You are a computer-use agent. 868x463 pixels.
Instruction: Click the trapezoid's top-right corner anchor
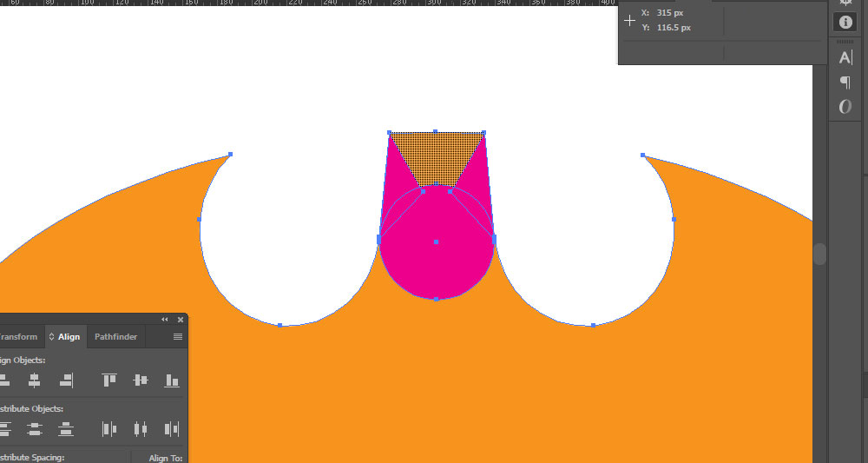[x=484, y=133]
